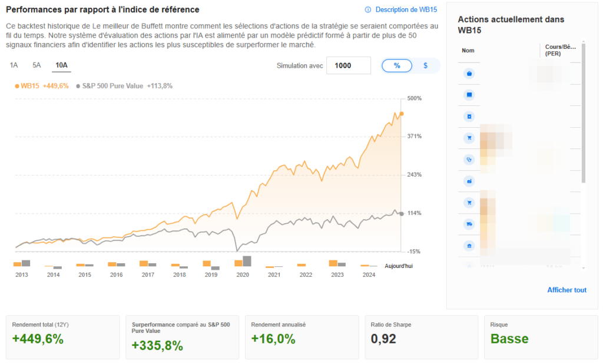The width and height of the screenshot is (603, 364).
Task: Click the shopping bag sector icon
Action: click(469, 74)
